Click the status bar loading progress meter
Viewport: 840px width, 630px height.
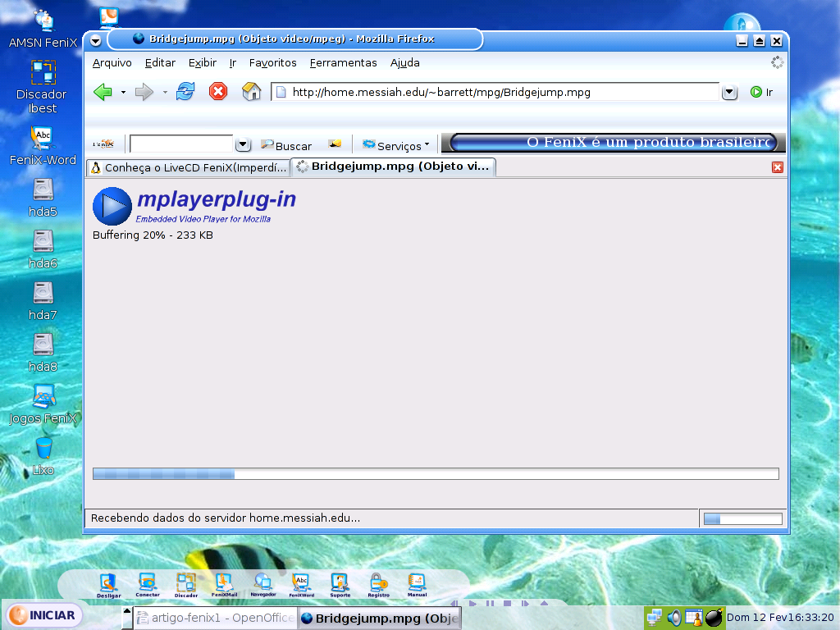click(742, 518)
